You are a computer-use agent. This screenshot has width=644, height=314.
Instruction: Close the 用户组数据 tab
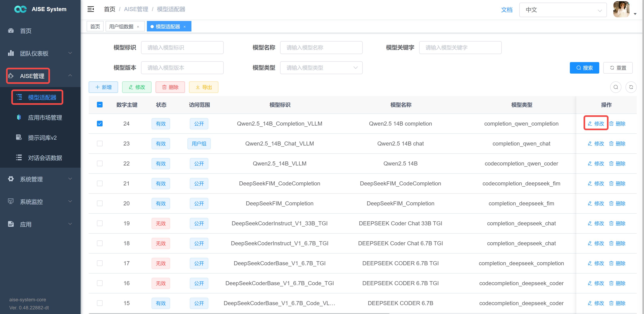click(138, 27)
